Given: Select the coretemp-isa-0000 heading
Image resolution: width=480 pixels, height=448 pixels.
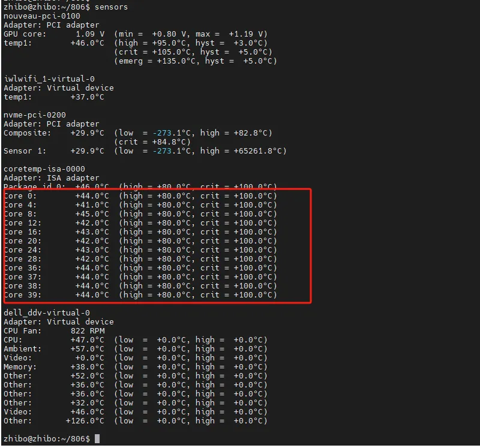Looking at the screenshot, I should (44, 169).
